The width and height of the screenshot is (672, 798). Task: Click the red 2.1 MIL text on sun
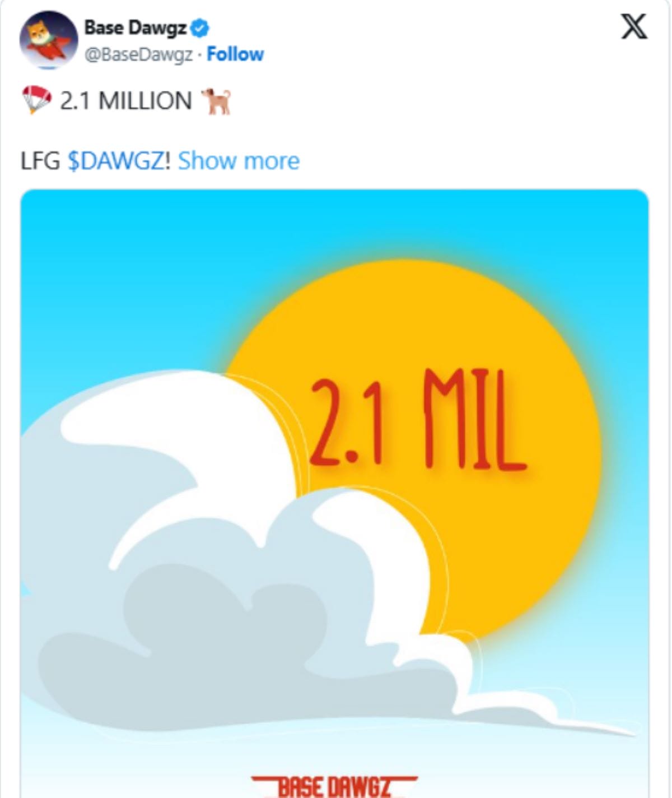click(x=417, y=420)
